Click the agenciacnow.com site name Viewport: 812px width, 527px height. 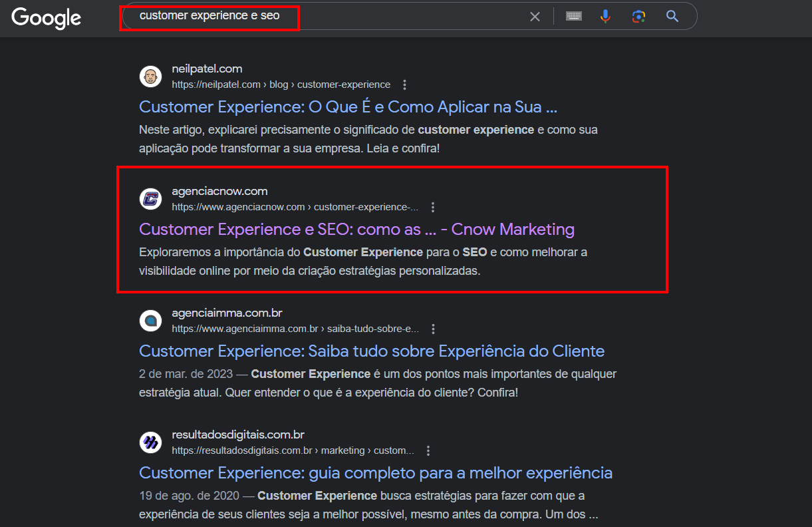(x=219, y=191)
